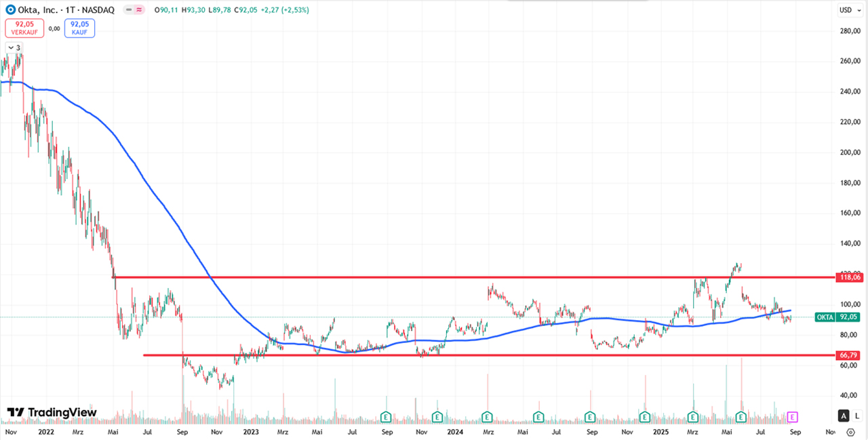Click the green OKTA 92,05 price label
The image size is (868, 440).
tap(839, 317)
